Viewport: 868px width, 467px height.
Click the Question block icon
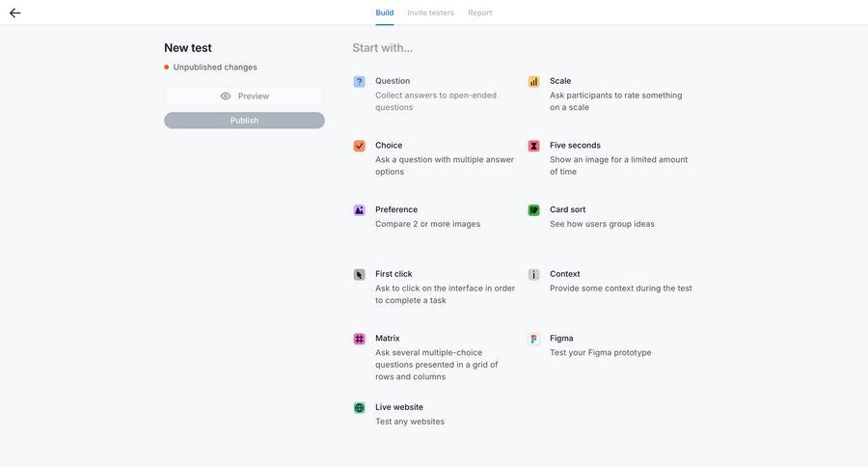click(x=359, y=82)
